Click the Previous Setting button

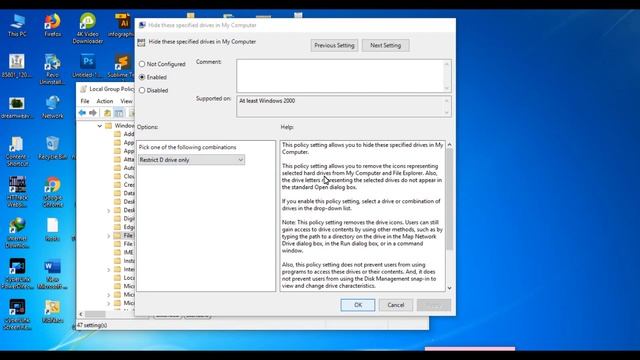click(x=334, y=45)
